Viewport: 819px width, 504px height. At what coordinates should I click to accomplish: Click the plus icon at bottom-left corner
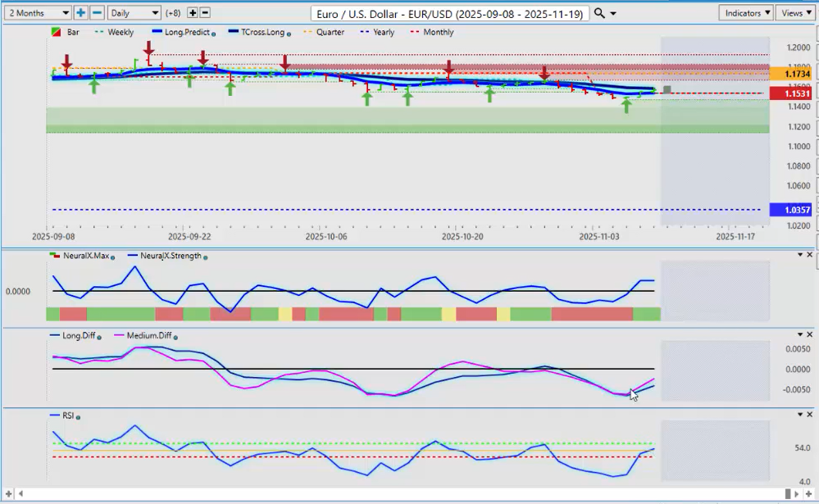pyautogui.click(x=9, y=494)
